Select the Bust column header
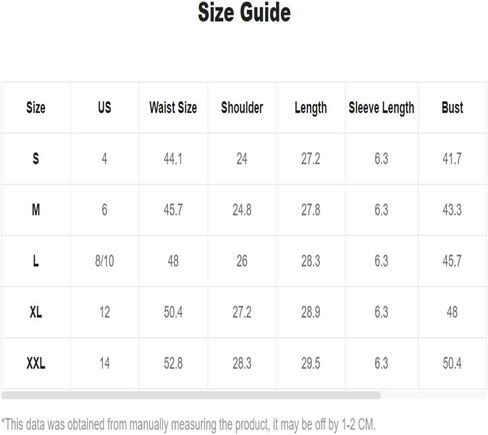The height and width of the screenshot is (435, 488). (452, 108)
